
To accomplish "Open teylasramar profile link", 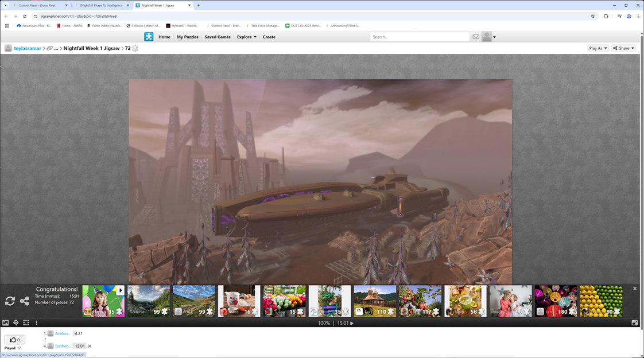I will pos(28,48).
